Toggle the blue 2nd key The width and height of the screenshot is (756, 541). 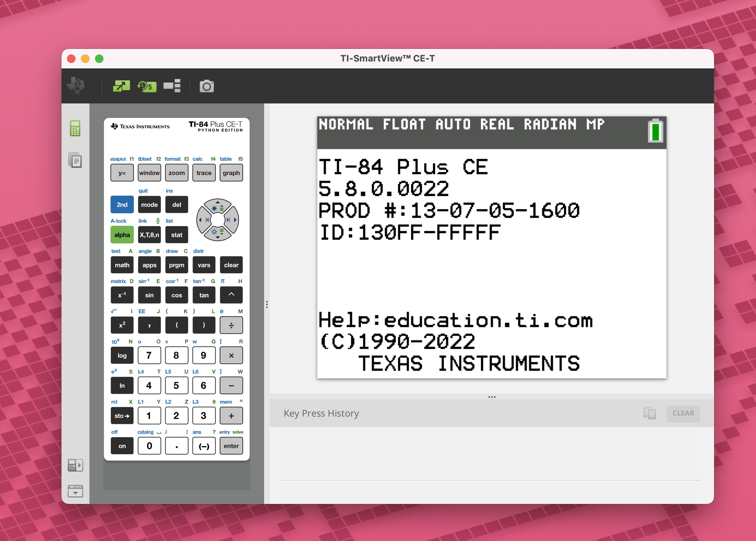(122, 204)
